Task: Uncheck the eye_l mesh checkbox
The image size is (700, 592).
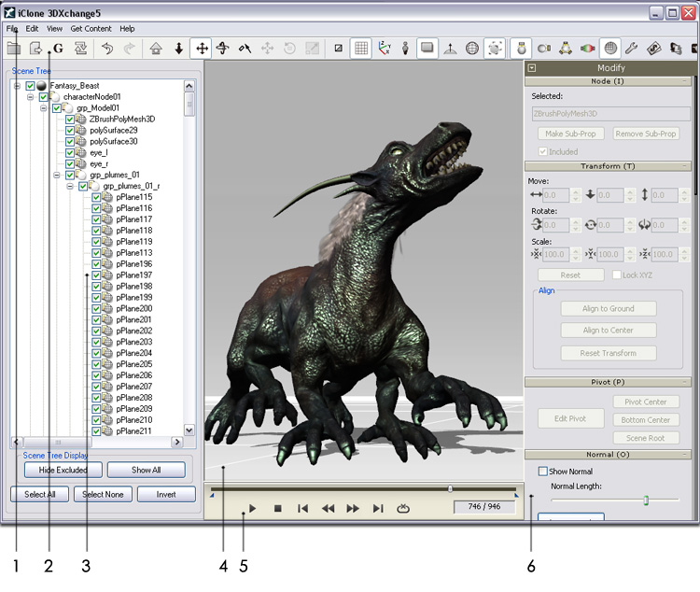Action: (71, 153)
